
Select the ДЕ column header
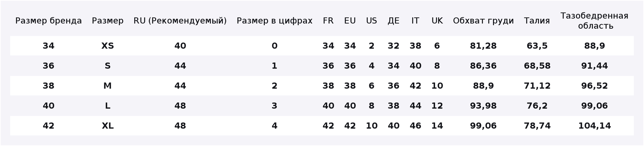point(393,21)
